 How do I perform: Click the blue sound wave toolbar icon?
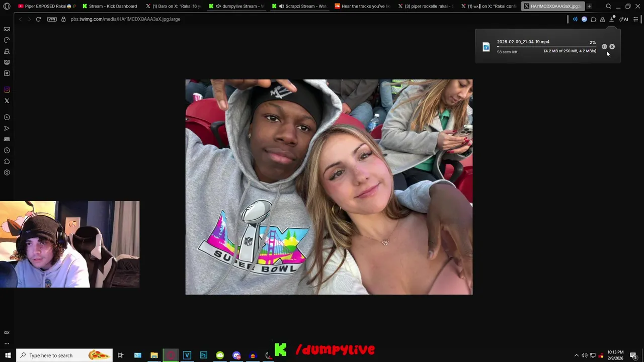click(575, 19)
